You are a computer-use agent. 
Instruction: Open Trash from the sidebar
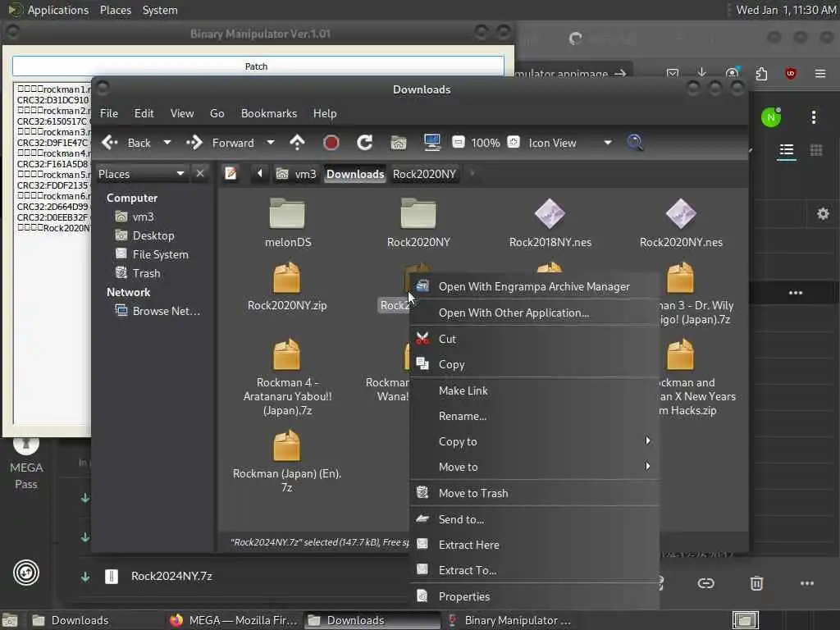(138, 273)
